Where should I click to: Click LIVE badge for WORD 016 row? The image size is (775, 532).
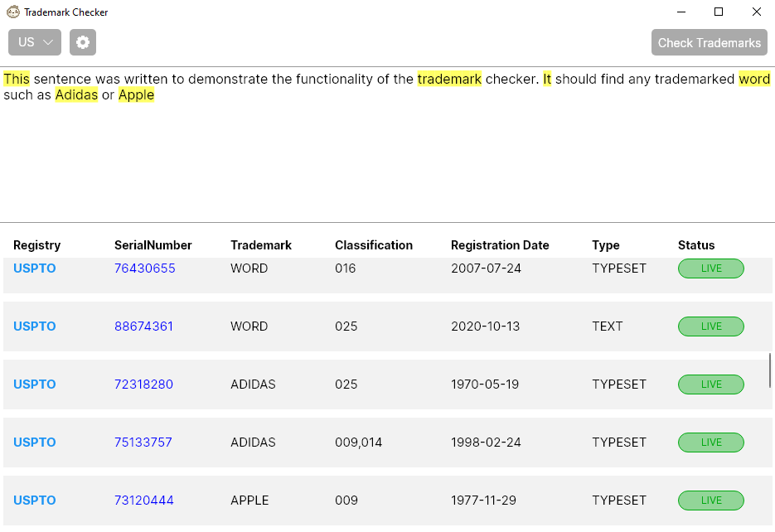(x=710, y=268)
